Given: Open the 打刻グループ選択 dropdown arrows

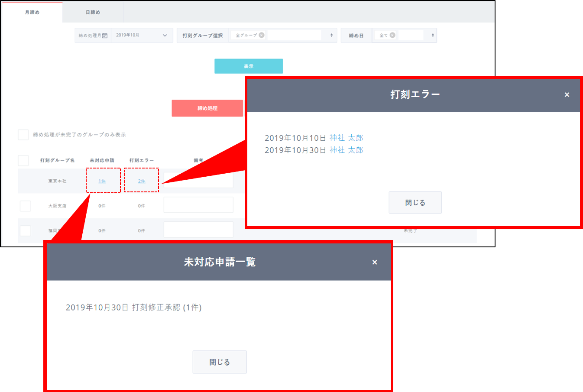Looking at the screenshot, I should click(331, 36).
